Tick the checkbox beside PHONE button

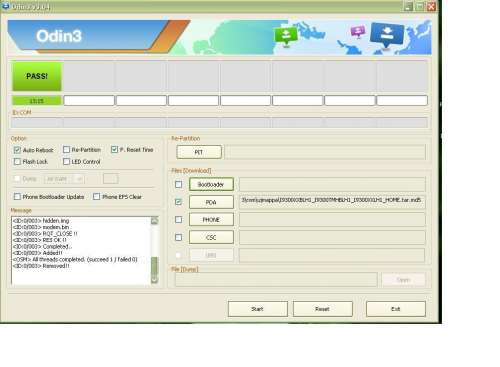(x=179, y=220)
